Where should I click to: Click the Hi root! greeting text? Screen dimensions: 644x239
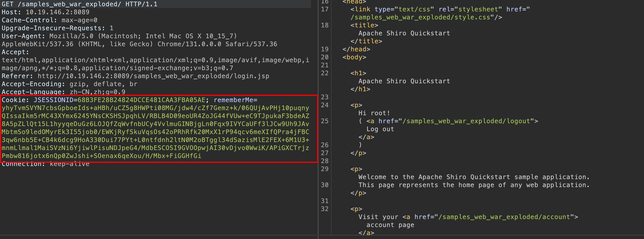click(x=375, y=113)
